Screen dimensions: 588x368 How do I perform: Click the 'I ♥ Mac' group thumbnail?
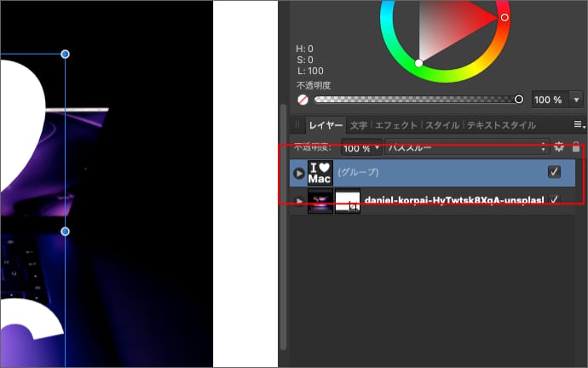320,173
